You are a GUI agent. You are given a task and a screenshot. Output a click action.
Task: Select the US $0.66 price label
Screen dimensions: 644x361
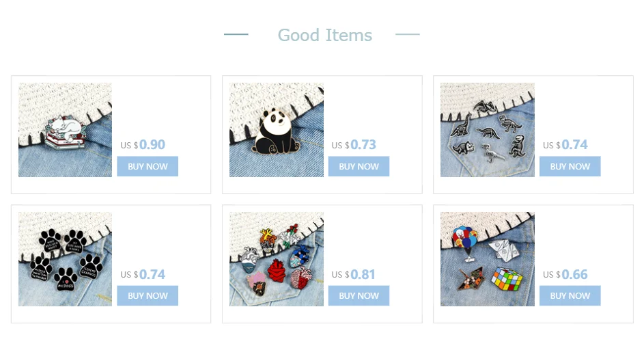tap(565, 274)
